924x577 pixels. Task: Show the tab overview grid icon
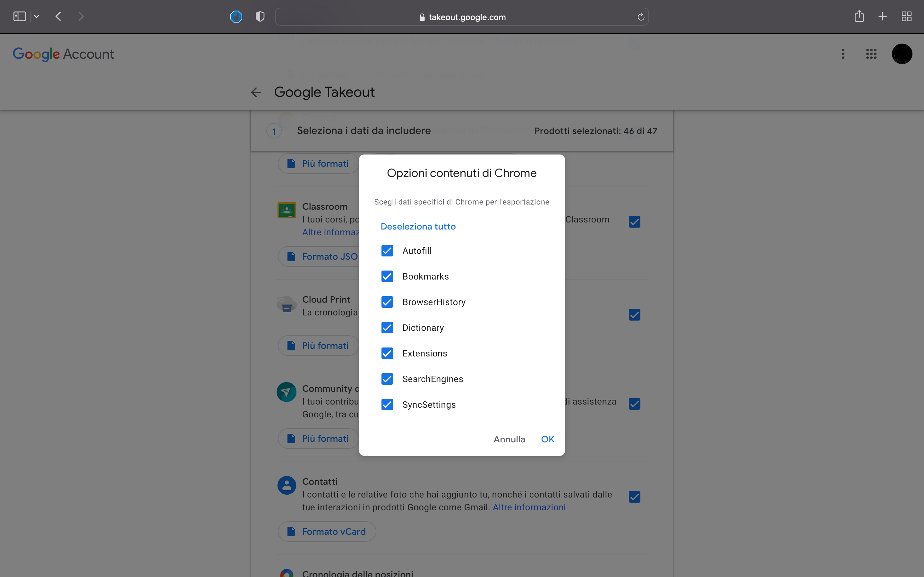906,16
